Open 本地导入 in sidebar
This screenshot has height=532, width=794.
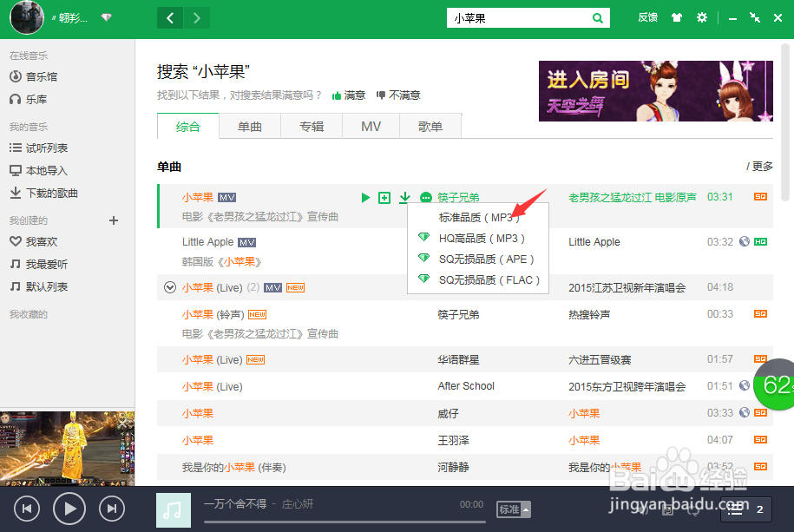39,171
